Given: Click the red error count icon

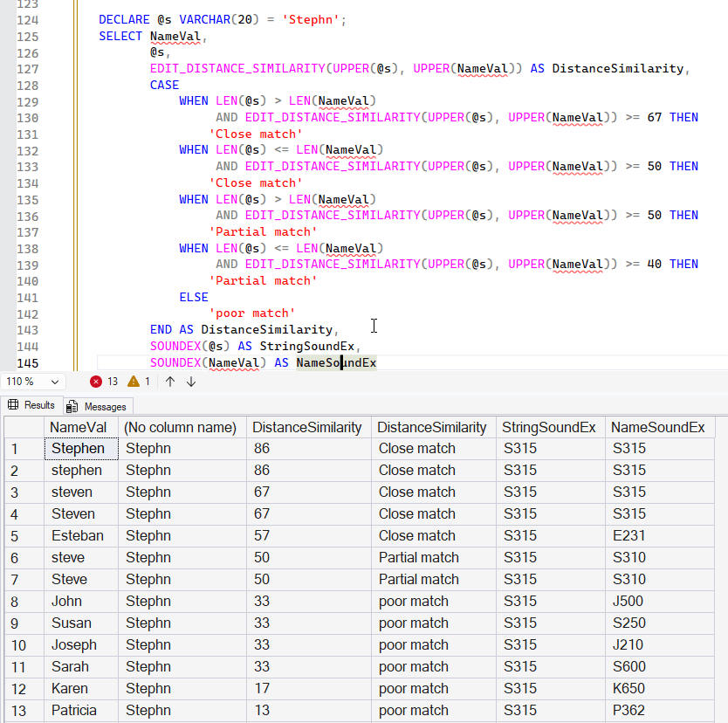Looking at the screenshot, I should [96, 382].
